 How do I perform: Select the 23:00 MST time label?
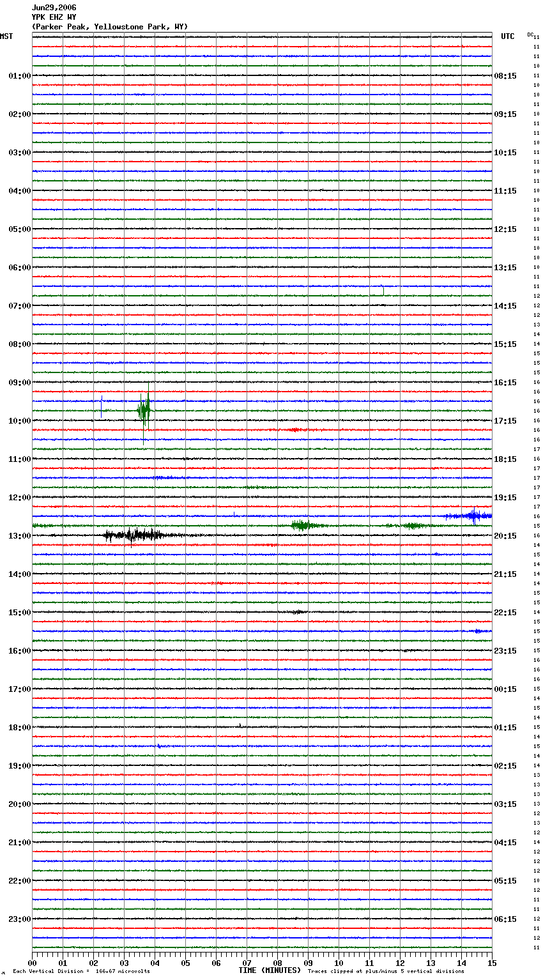coord(19,919)
